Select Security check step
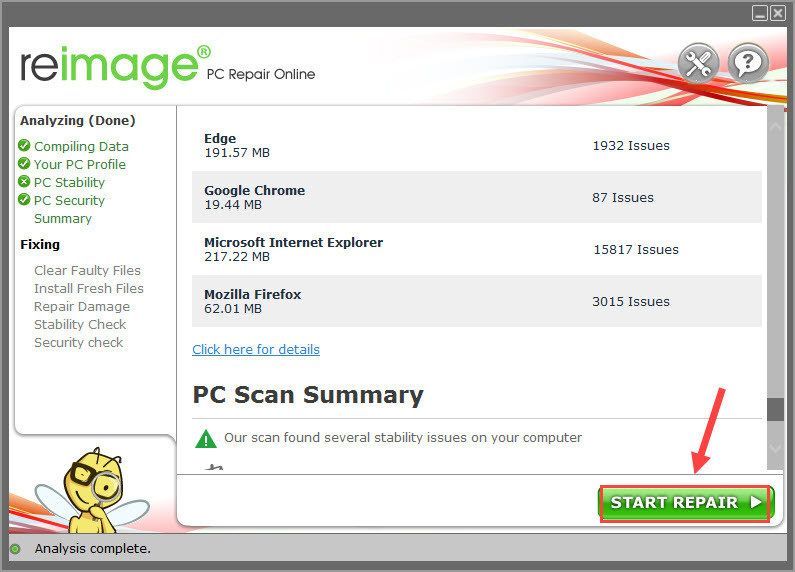The height and width of the screenshot is (572, 795). (79, 342)
